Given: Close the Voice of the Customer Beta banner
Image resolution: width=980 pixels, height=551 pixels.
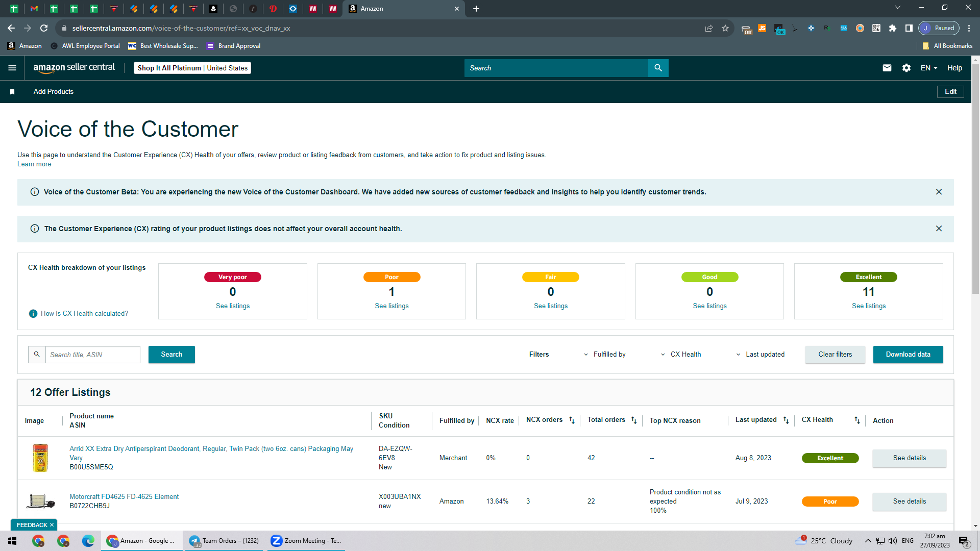Looking at the screenshot, I should pos(939,192).
